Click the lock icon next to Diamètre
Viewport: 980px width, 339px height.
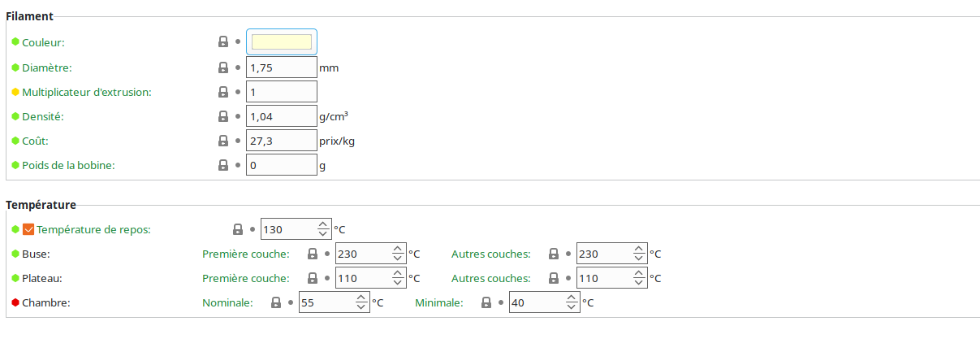pyautogui.click(x=223, y=67)
